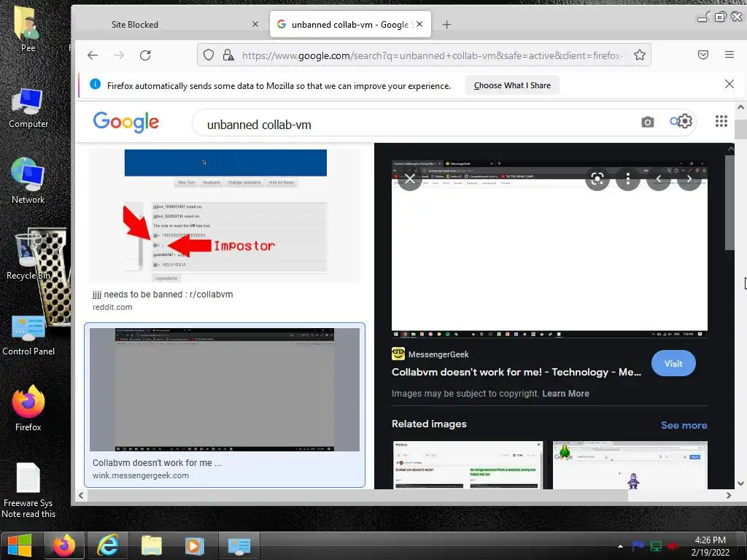Close the unbanned collab-vm Google tab

(x=419, y=24)
